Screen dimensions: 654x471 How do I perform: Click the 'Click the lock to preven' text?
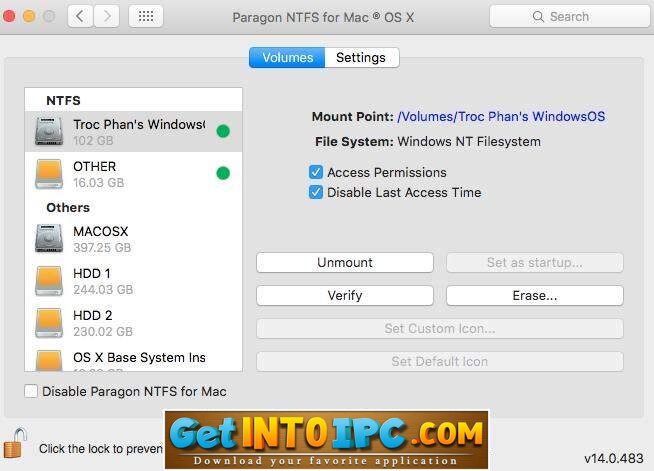pyautogui.click(x=101, y=449)
